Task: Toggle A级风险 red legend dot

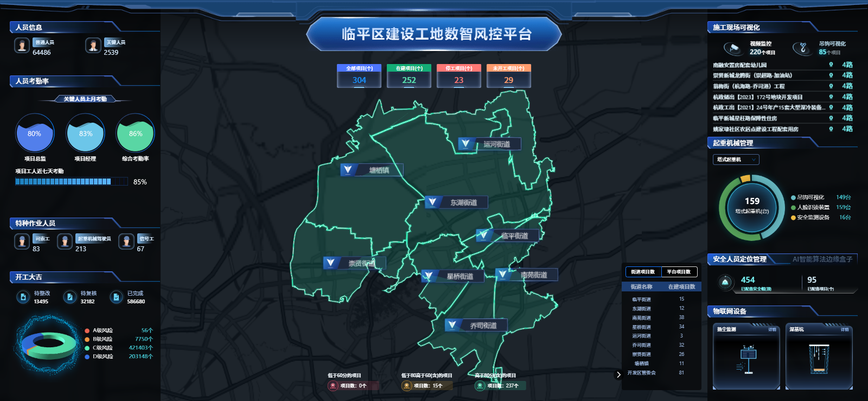Action: pos(87,330)
